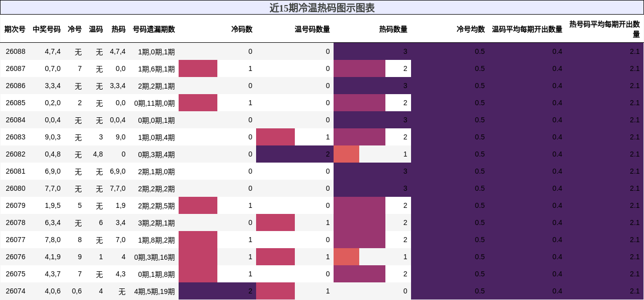This screenshot has height=300, width=644.
Task: Select the 期次号 column header
Action: (15, 29)
